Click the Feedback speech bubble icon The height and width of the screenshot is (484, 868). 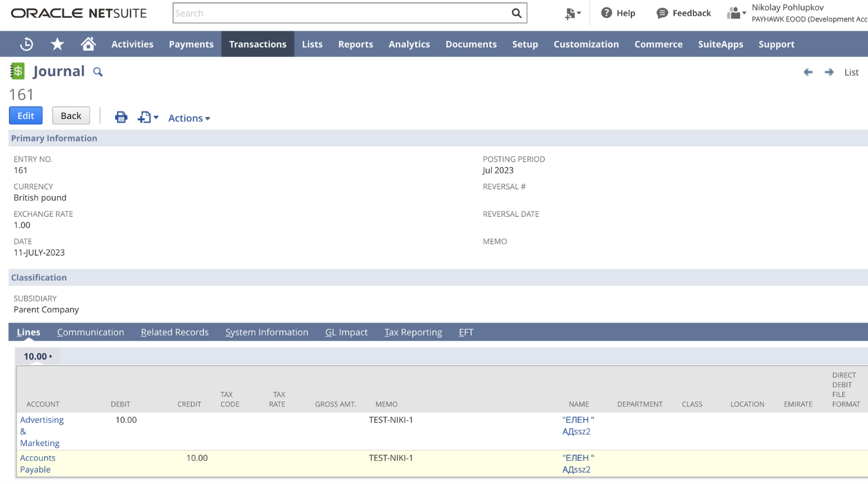(x=662, y=13)
